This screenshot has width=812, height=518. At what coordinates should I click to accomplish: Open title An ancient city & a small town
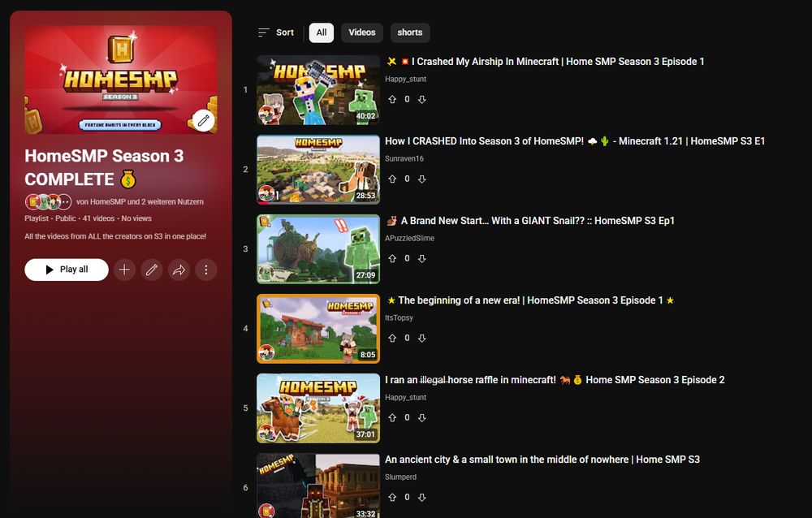click(x=542, y=460)
